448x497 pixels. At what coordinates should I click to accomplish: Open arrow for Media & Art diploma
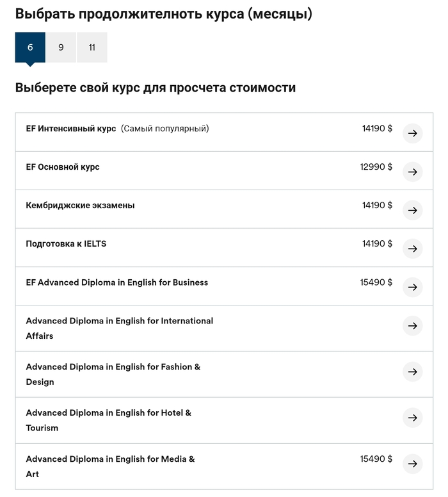click(413, 464)
